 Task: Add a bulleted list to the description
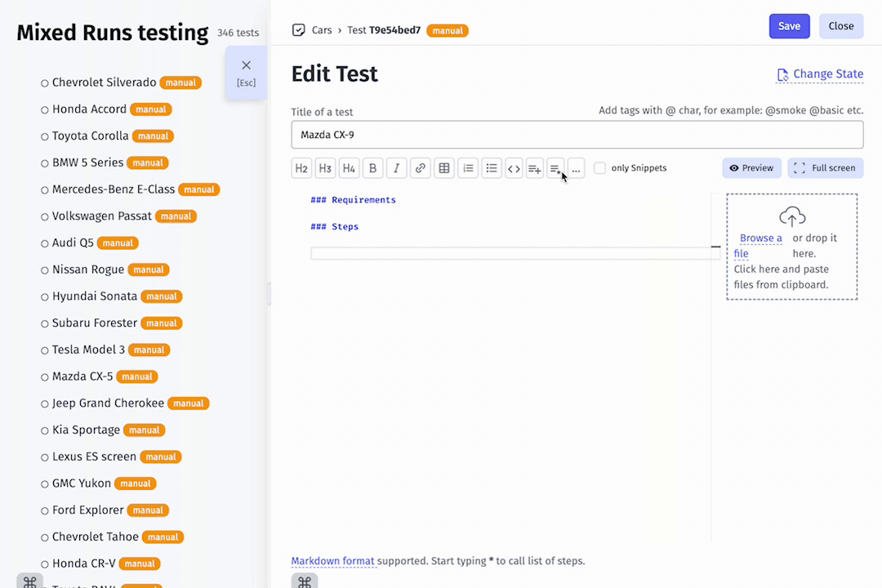(x=492, y=168)
